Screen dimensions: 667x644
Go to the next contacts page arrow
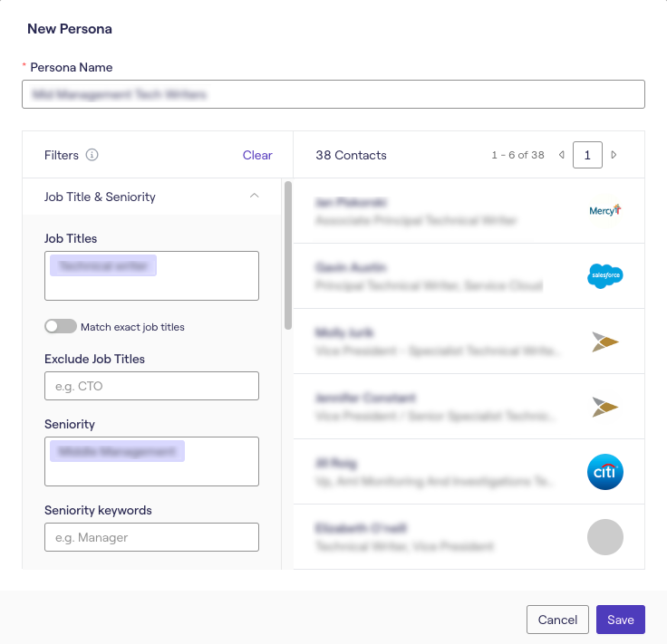pos(614,155)
